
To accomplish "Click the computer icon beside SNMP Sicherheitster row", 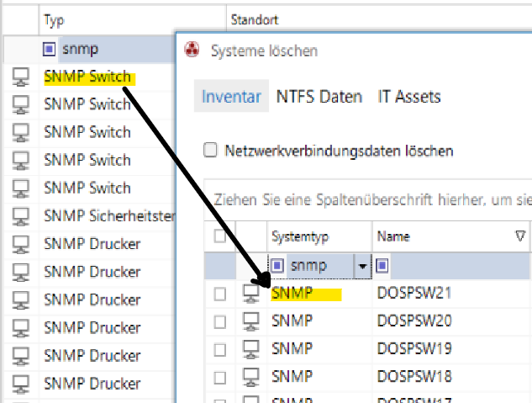I will pyautogui.click(x=21, y=216).
